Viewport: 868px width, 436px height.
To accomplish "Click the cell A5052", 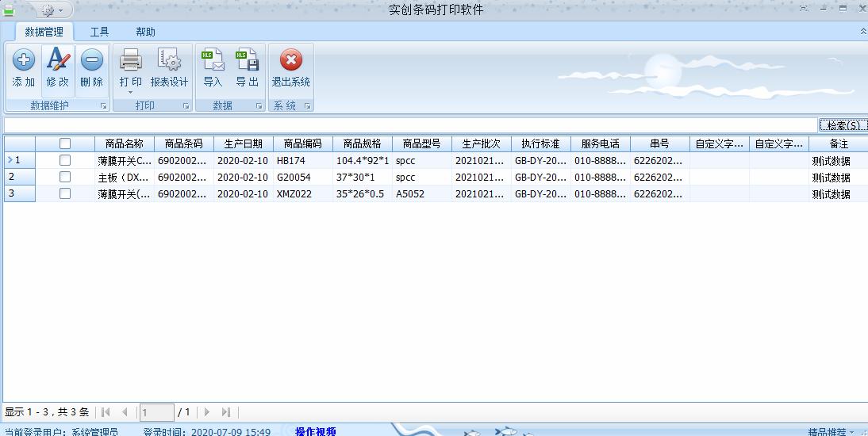I will tap(422, 193).
